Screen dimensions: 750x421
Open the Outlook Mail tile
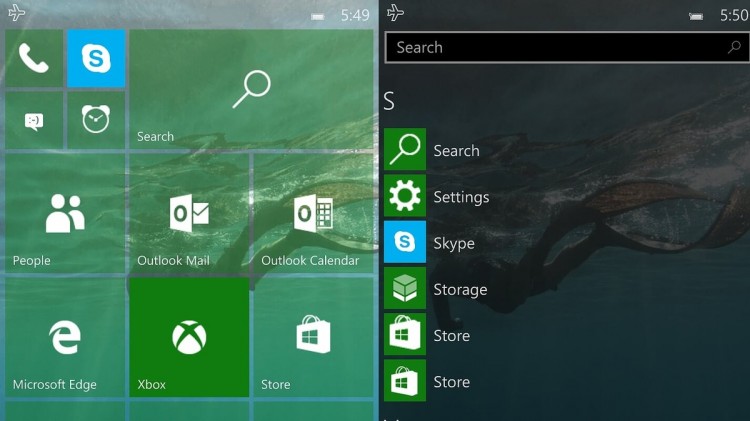pyautogui.click(x=189, y=213)
